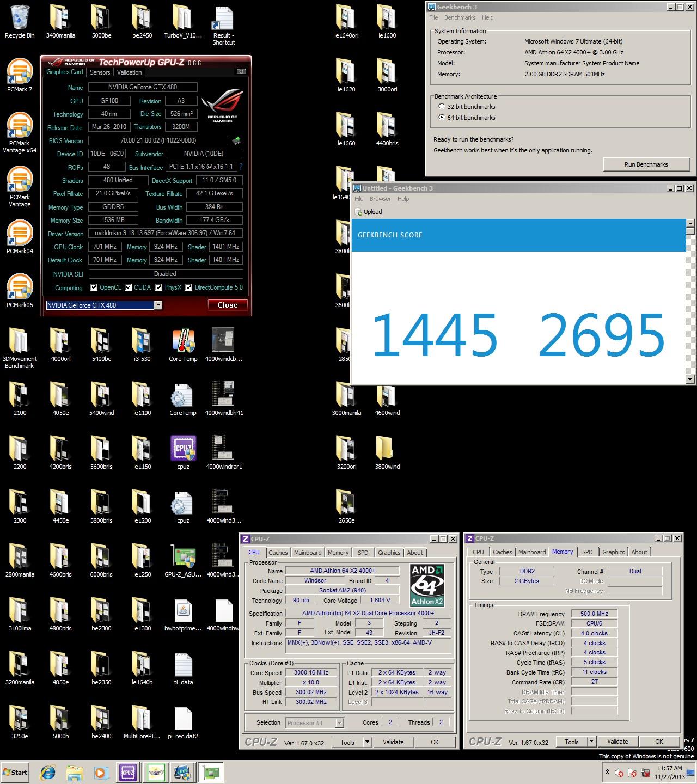This screenshot has height=784, width=697.
Task: Switch to GPU-Z taskbar button
Action: tap(210, 772)
